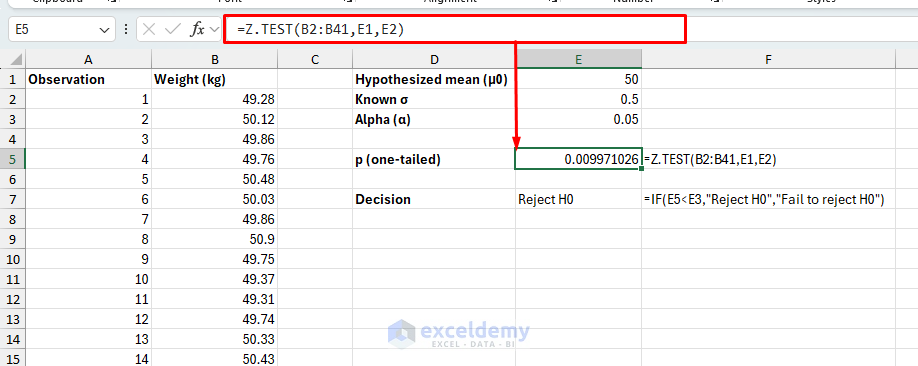
Task: Click cell with weight 49.31
Action: click(x=215, y=299)
